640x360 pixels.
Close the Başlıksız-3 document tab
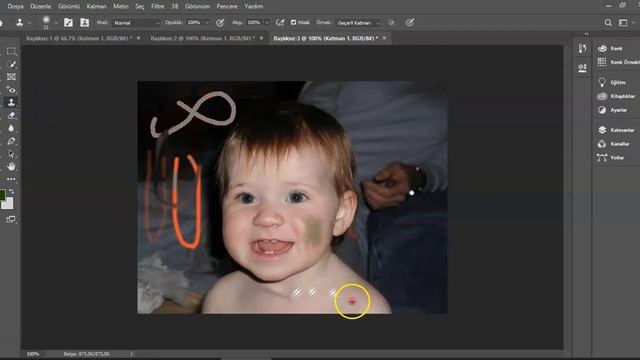pyautogui.click(x=384, y=38)
